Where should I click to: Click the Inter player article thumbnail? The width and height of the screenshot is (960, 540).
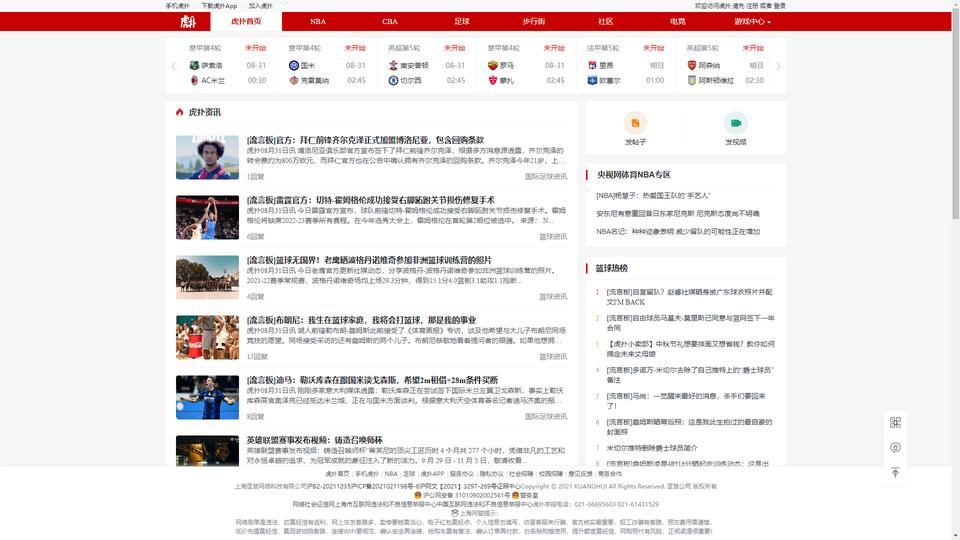208,397
